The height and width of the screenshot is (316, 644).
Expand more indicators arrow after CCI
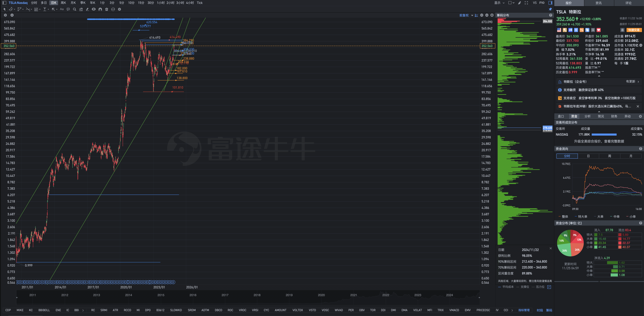(x=512, y=310)
